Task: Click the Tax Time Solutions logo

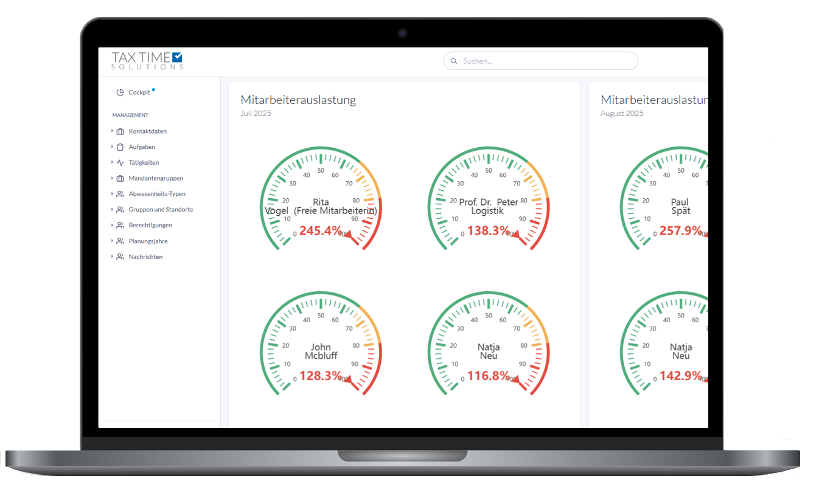Action: coord(147,60)
